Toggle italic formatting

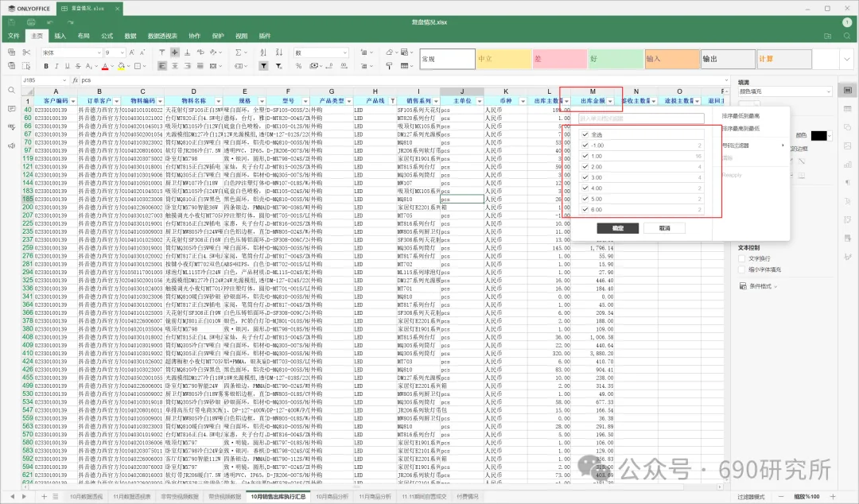[x=56, y=66]
